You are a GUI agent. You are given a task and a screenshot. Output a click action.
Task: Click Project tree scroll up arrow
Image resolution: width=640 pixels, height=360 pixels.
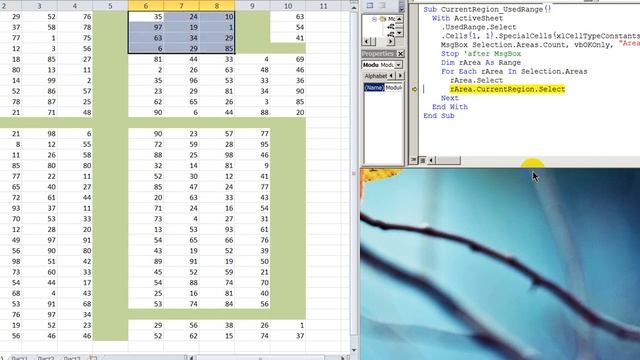(399, 19)
